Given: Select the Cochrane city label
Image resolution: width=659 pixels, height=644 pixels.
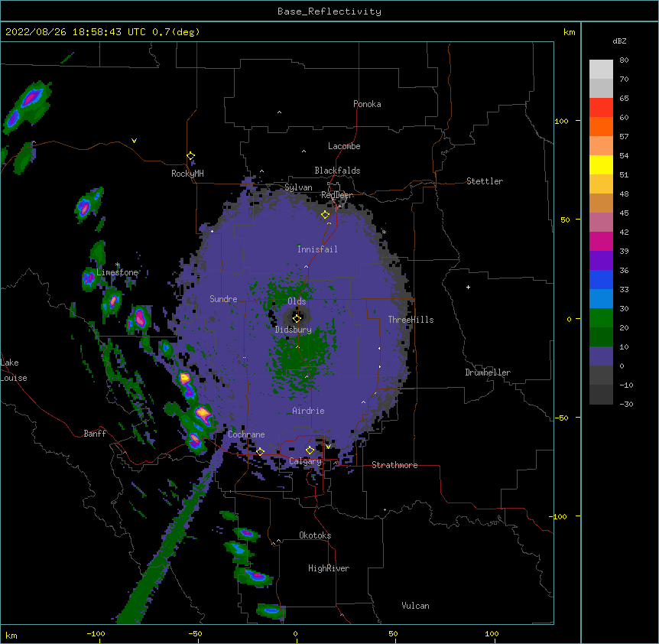Looking at the screenshot, I should (x=246, y=434).
